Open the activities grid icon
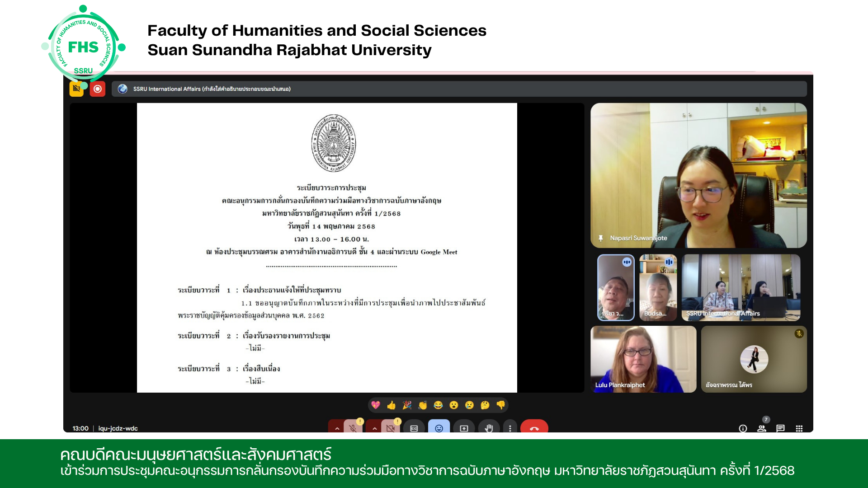The width and height of the screenshot is (868, 488). 799,428
